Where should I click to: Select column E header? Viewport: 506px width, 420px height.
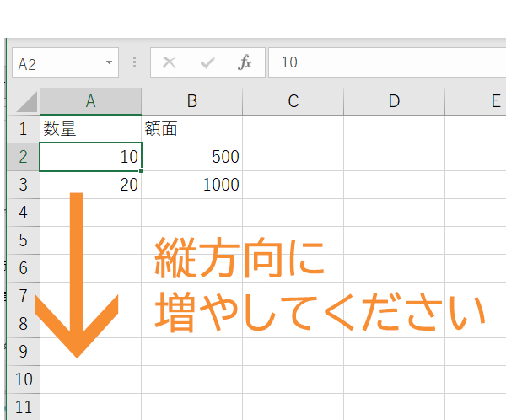click(x=476, y=101)
